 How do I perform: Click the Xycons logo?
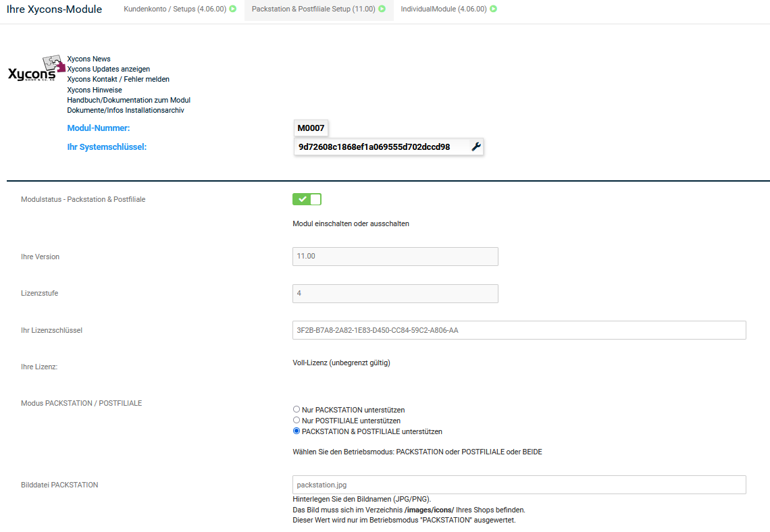coord(36,69)
